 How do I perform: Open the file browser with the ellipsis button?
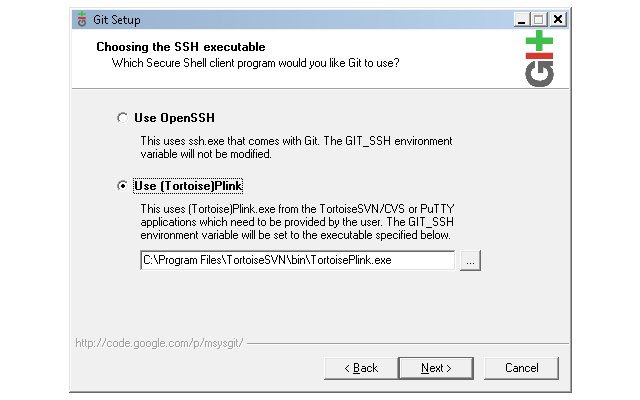(x=470, y=260)
